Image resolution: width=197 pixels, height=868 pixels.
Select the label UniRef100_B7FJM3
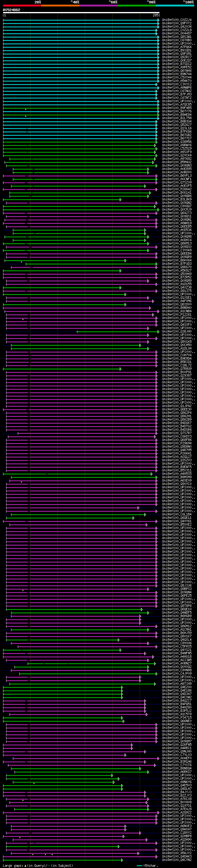tap(177, 94)
